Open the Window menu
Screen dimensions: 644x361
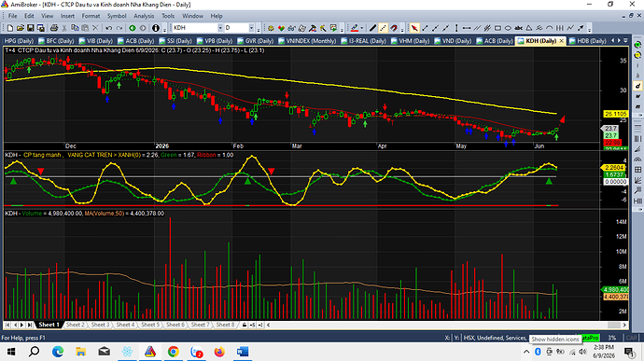[x=192, y=16]
